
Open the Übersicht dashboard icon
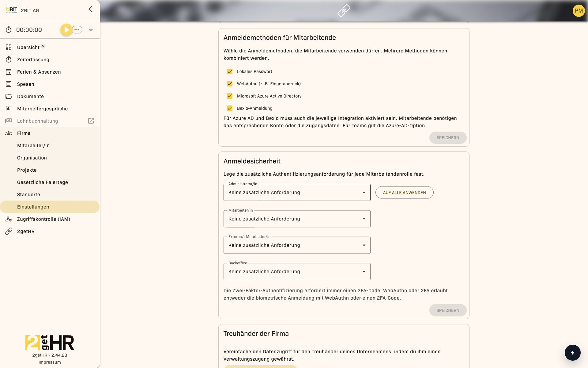pos(9,47)
